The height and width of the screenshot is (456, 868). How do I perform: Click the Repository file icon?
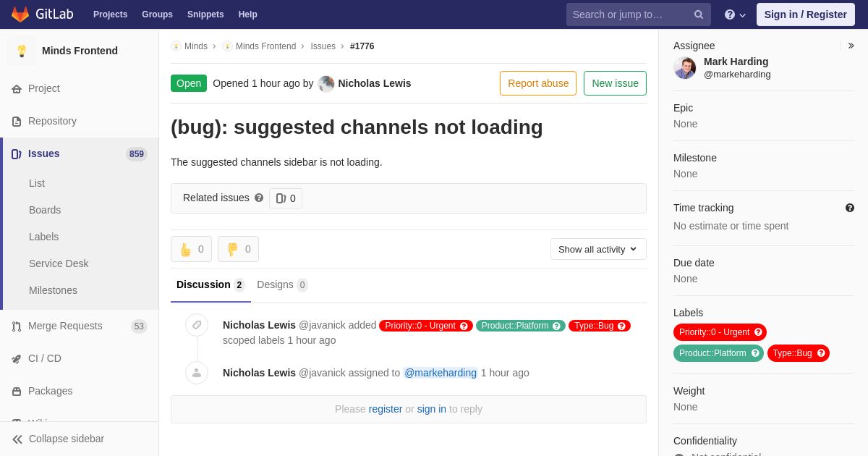[17, 122]
